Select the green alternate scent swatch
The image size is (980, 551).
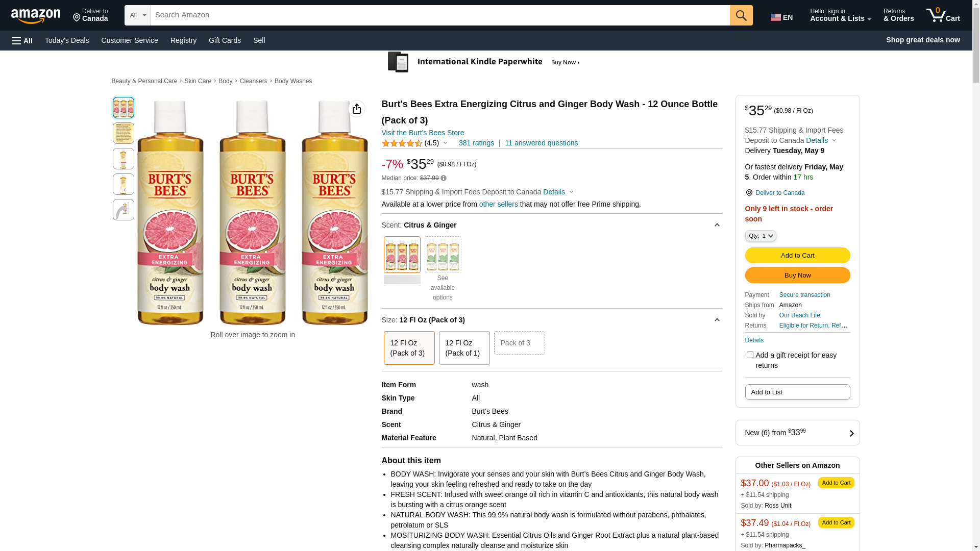point(443,255)
